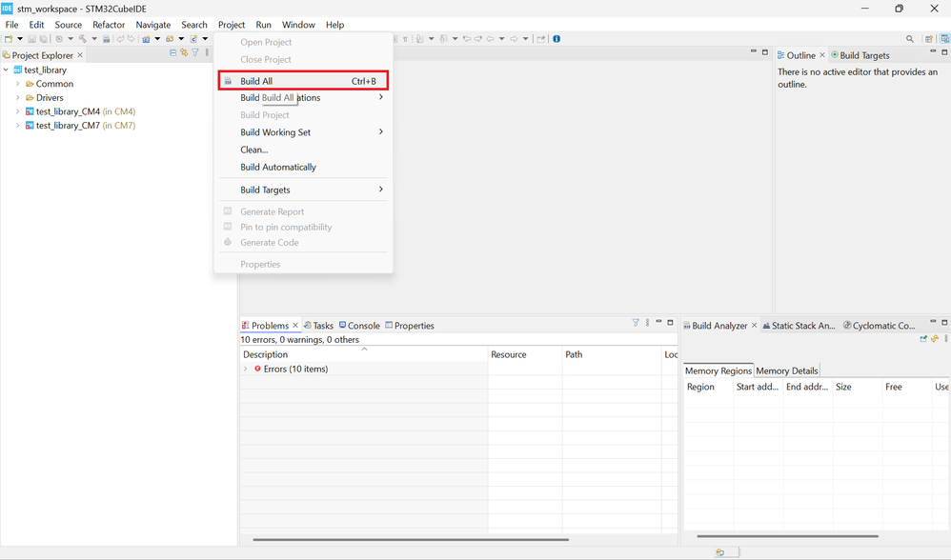The image size is (951, 560).
Task: Switch to the Console tab
Action: 359,326
